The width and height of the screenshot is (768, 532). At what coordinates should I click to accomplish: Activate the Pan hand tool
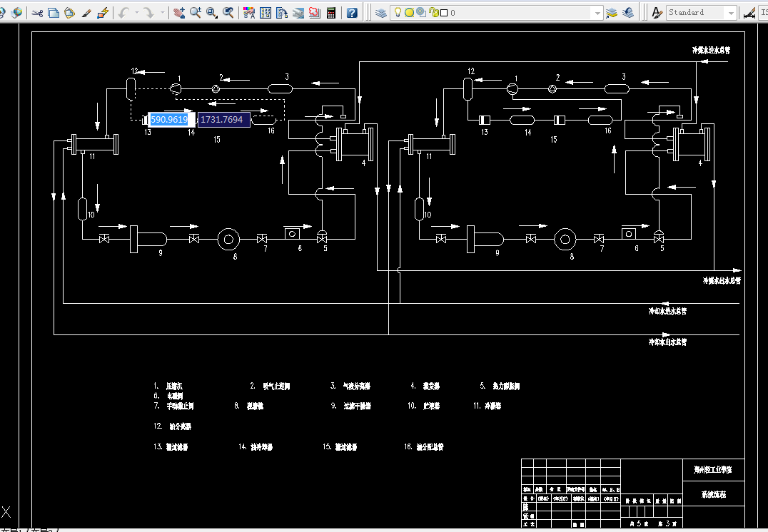[x=178, y=14]
